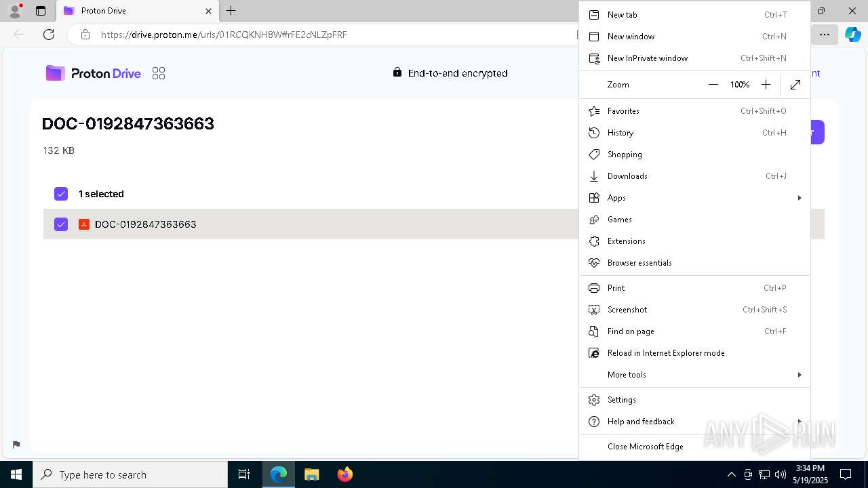Open File Explorer from taskbar
This screenshot has height=488, width=868.
tap(312, 474)
